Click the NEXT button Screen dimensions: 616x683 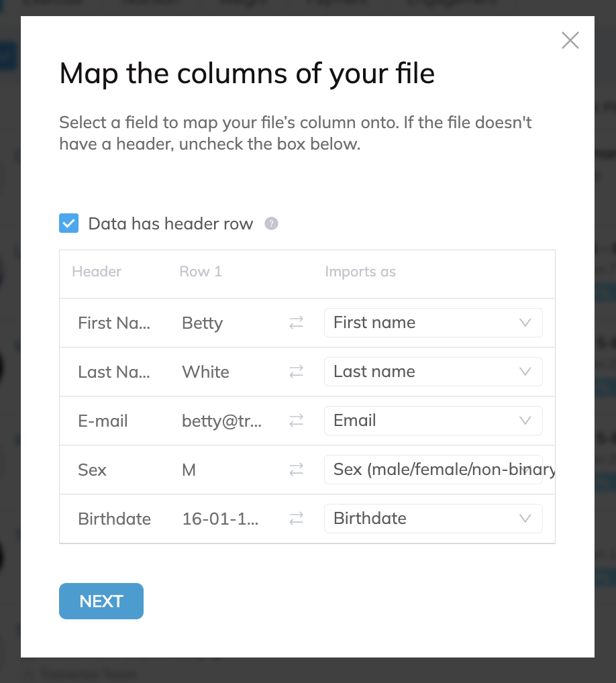click(x=101, y=601)
